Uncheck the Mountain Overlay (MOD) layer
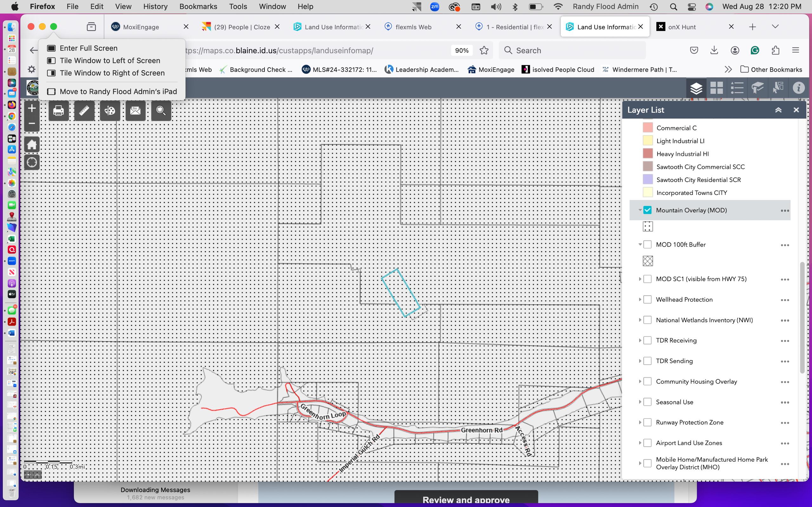This screenshot has width=812, height=507. (x=648, y=210)
